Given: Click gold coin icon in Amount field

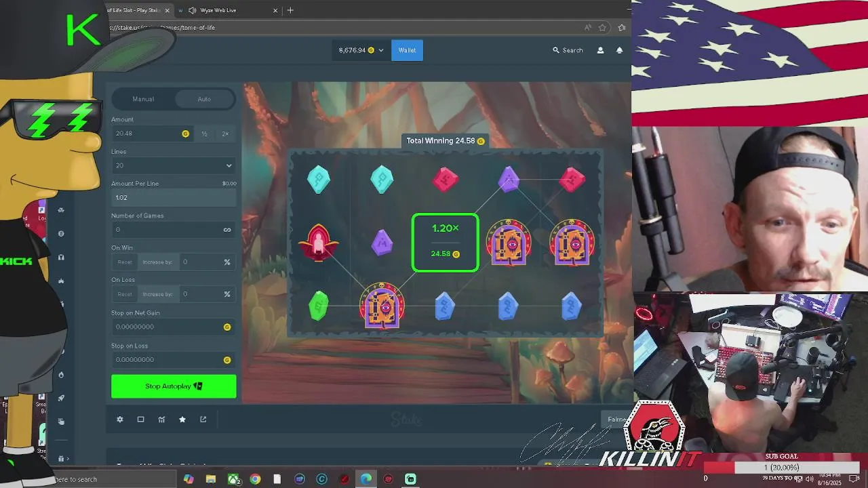Looking at the screenshot, I should pyautogui.click(x=185, y=134).
